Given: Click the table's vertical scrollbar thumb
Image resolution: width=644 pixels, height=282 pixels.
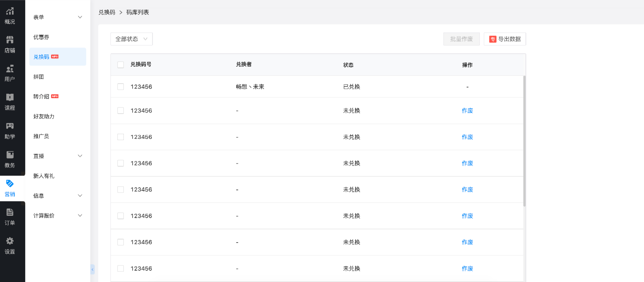Looking at the screenshot, I should [x=524, y=141].
